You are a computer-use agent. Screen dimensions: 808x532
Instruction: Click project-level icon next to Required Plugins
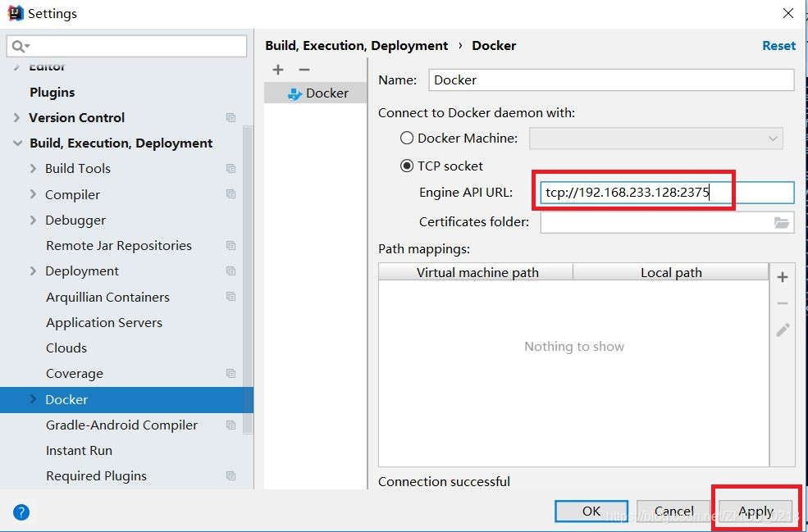231,476
